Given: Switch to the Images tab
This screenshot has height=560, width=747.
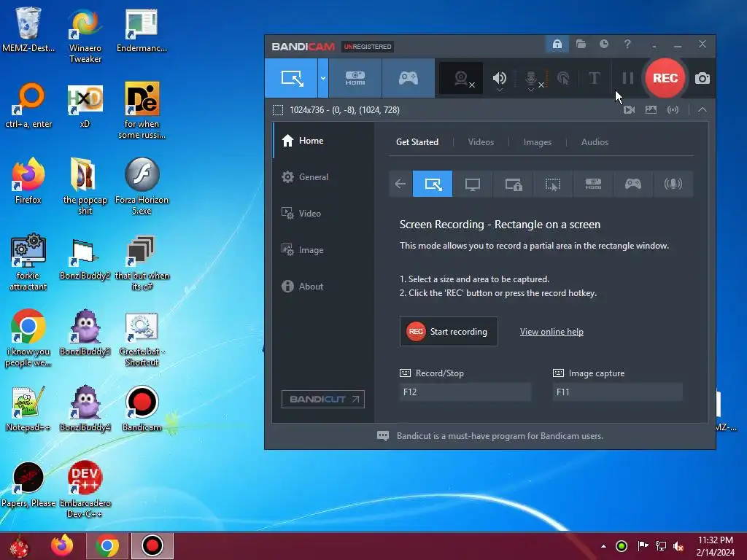Looking at the screenshot, I should point(538,142).
